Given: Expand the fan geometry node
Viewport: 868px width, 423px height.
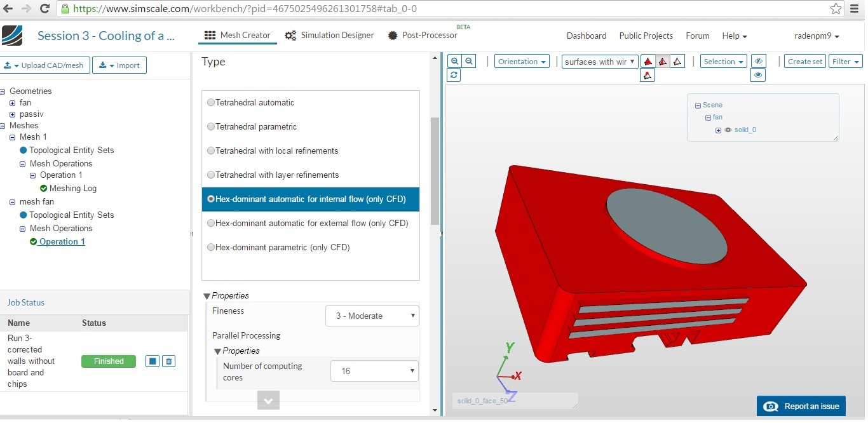Looking at the screenshot, I should (x=12, y=103).
